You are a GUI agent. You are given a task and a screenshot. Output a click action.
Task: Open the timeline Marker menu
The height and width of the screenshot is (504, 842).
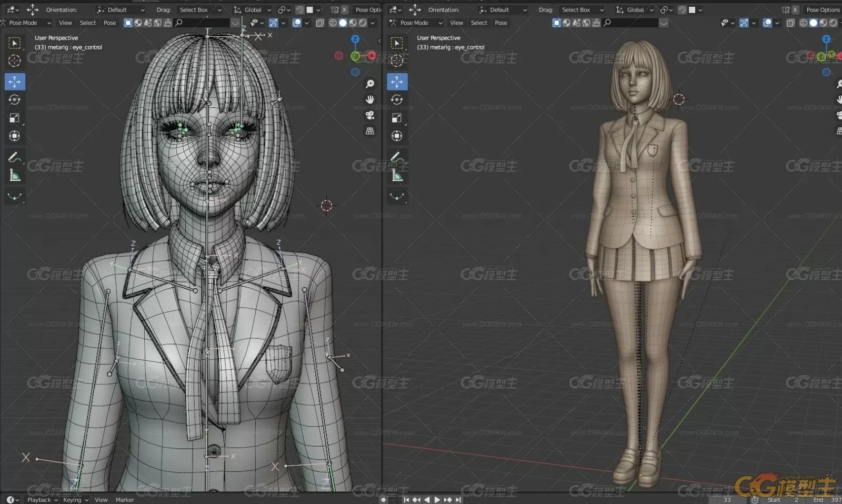pyautogui.click(x=125, y=500)
